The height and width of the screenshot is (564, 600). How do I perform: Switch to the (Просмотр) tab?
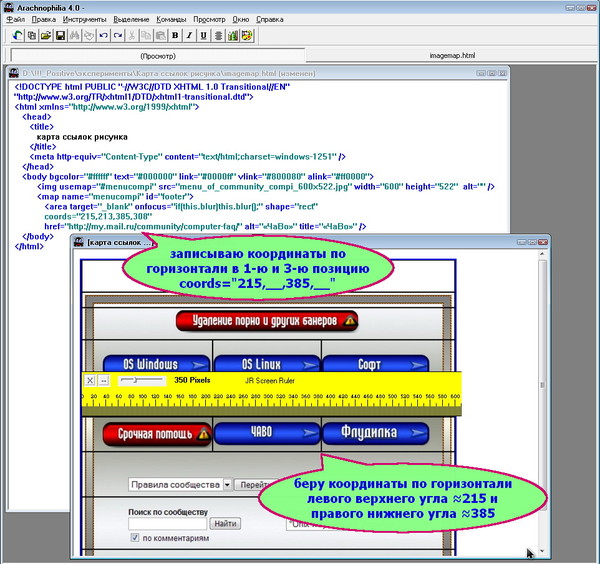point(158,56)
